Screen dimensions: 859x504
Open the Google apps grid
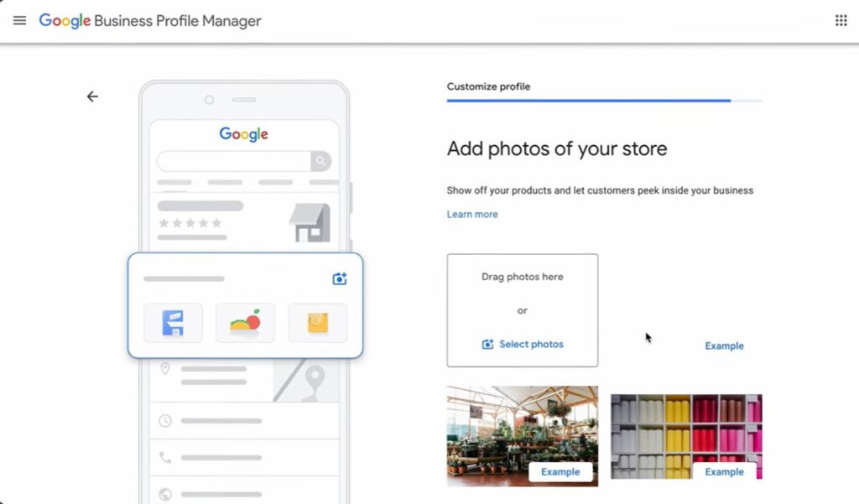point(841,19)
